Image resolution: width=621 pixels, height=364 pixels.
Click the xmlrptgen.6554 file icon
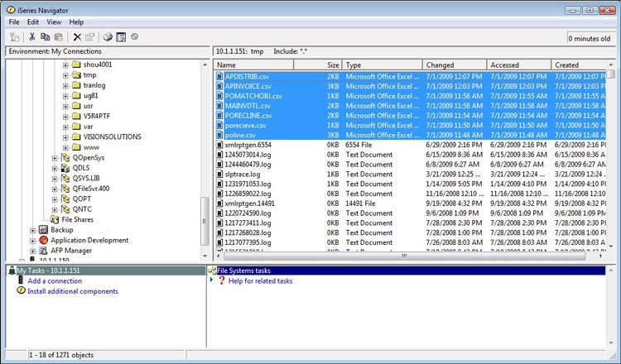(x=219, y=145)
